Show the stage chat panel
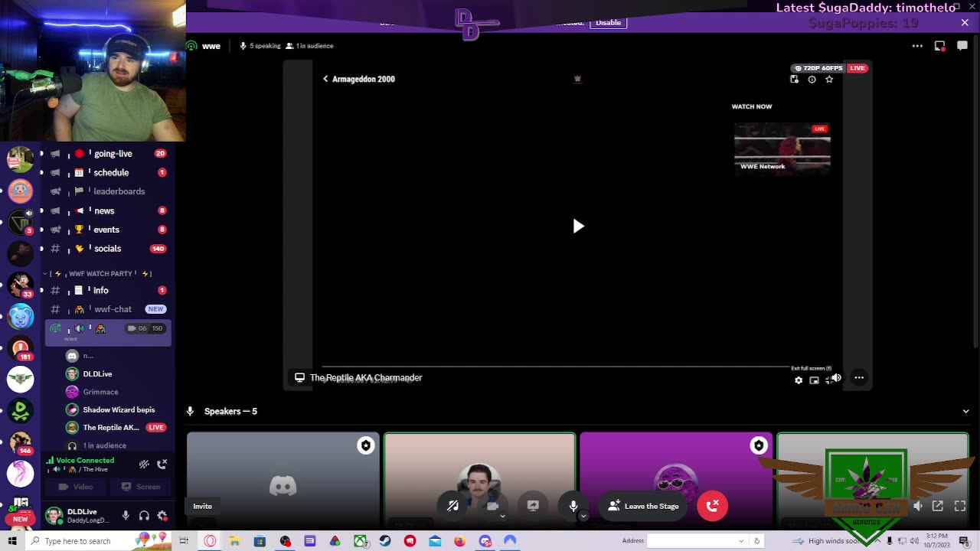 pyautogui.click(x=962, y=46)
